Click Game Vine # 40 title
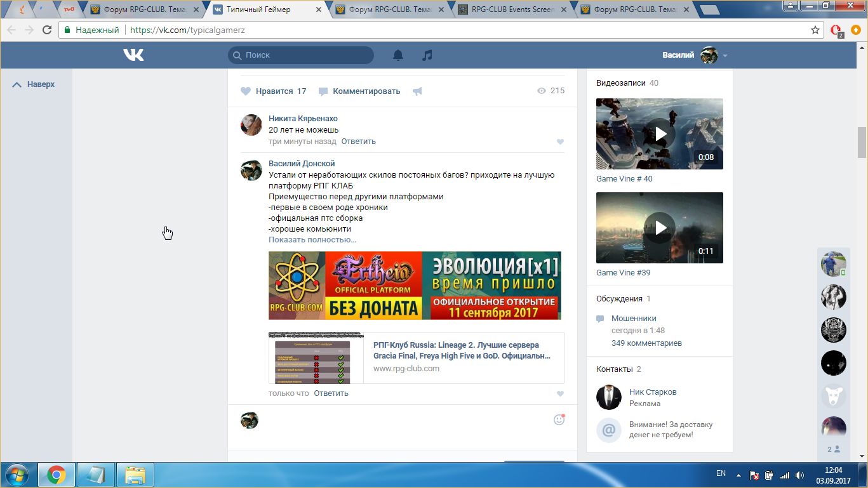The width and height of the screenshot is (868, 488). pos(624,179)
